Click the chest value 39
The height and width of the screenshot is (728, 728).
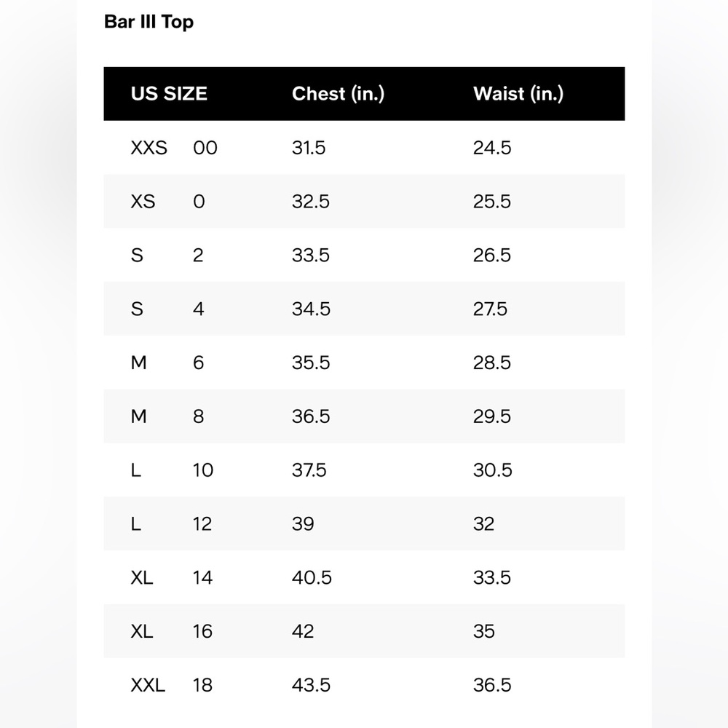coord(303,524)
